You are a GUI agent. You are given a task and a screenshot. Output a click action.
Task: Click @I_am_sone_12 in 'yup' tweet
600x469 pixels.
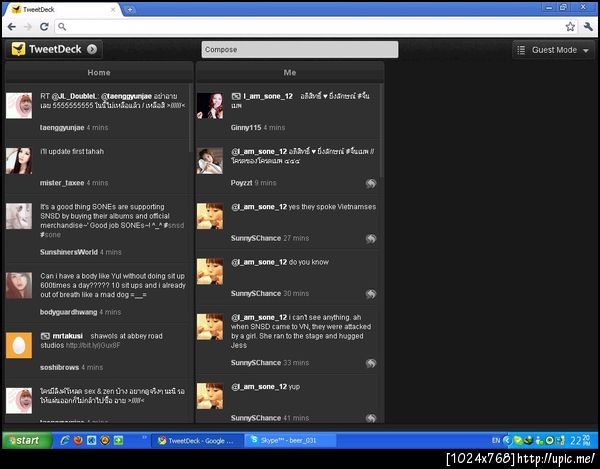coord(259,386)
